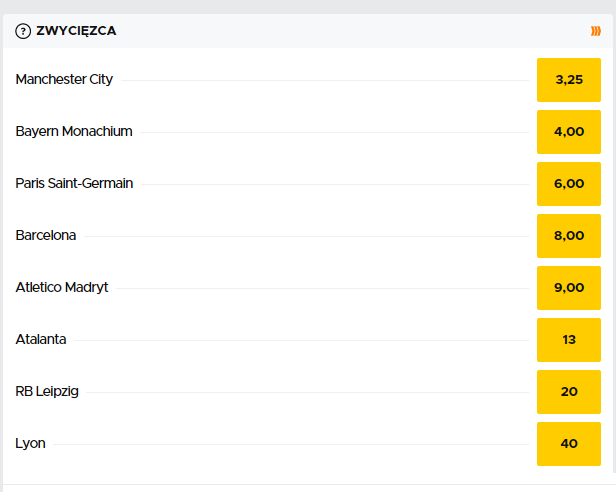
Task: Open the question mark help icon
Action: pos(23,31)
